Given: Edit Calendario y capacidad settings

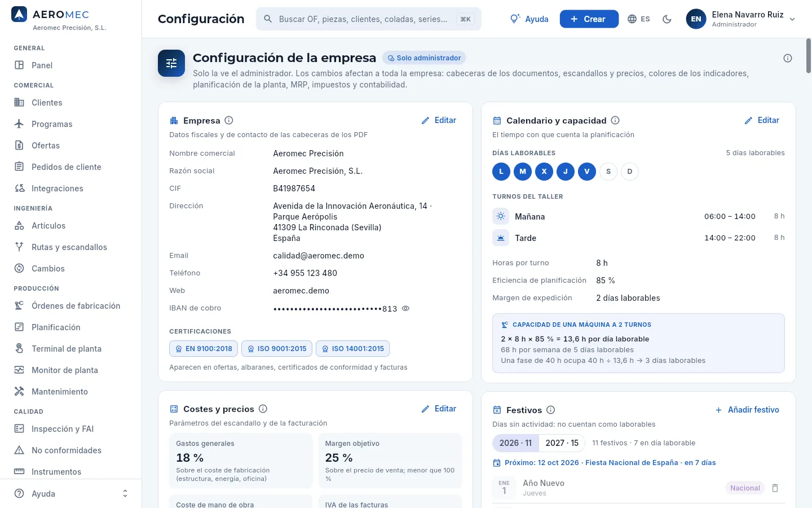Looking at the screenshot, I should (762, 120).
